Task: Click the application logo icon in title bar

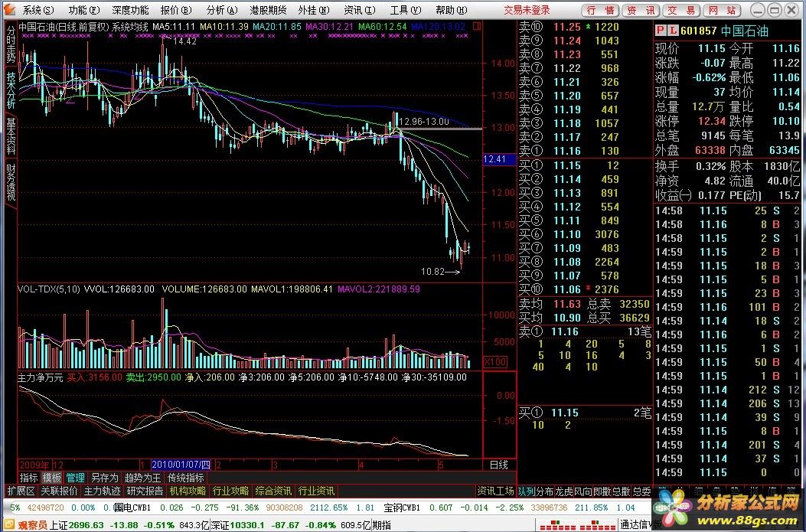Action: (x=10, y=10)
